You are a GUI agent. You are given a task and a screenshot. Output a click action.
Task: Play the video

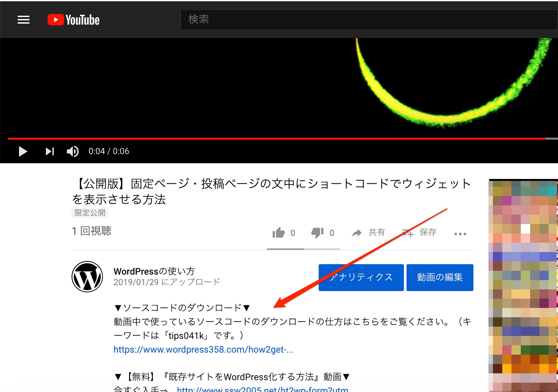23,151
